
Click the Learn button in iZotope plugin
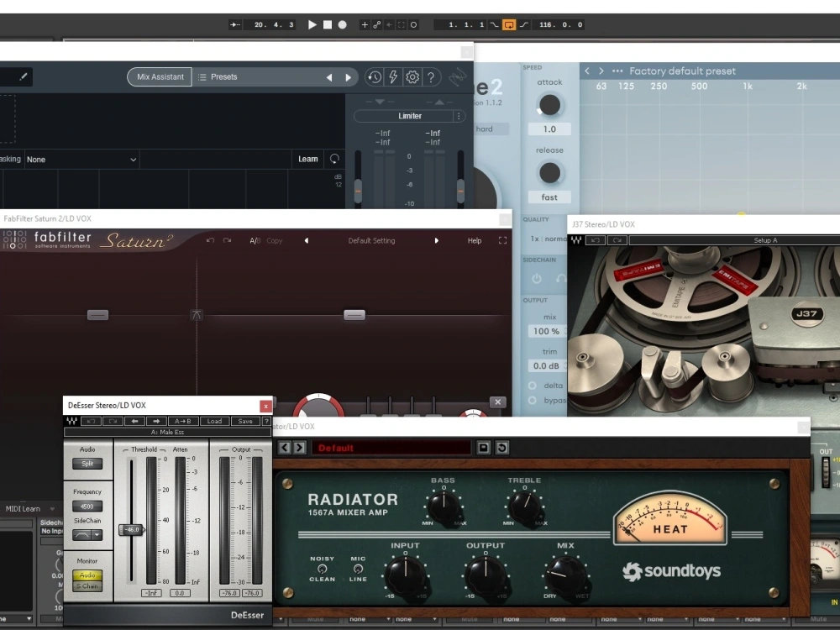tap(308, 159)
